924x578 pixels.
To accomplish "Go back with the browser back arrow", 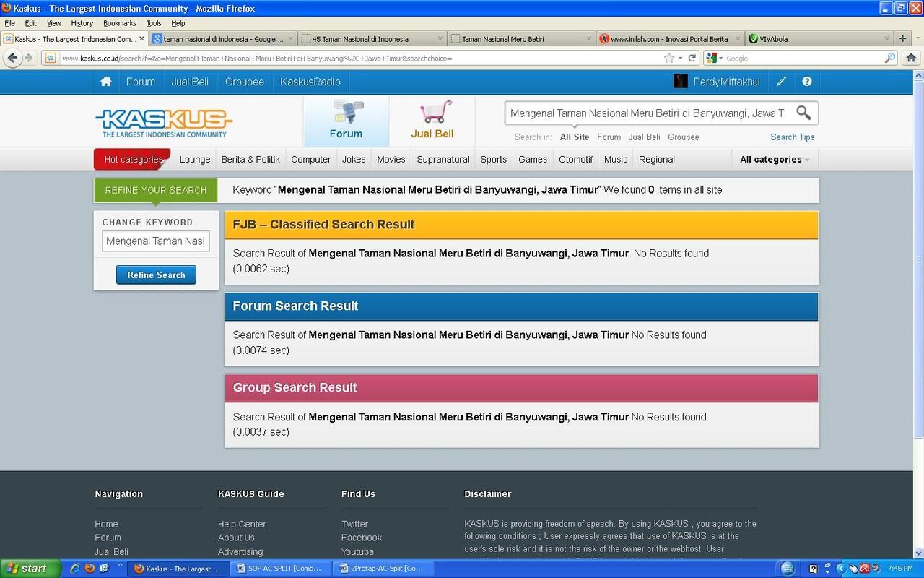I will point(12,58).
